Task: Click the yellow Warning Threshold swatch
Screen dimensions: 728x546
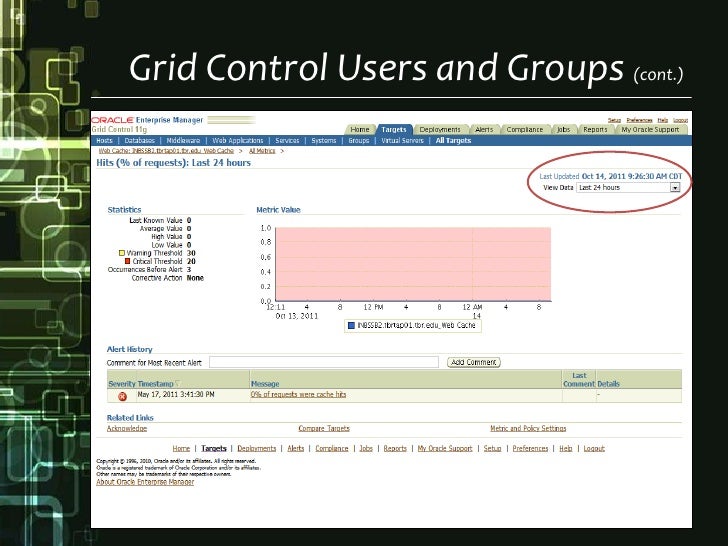Action: click(x=122, y=253)
